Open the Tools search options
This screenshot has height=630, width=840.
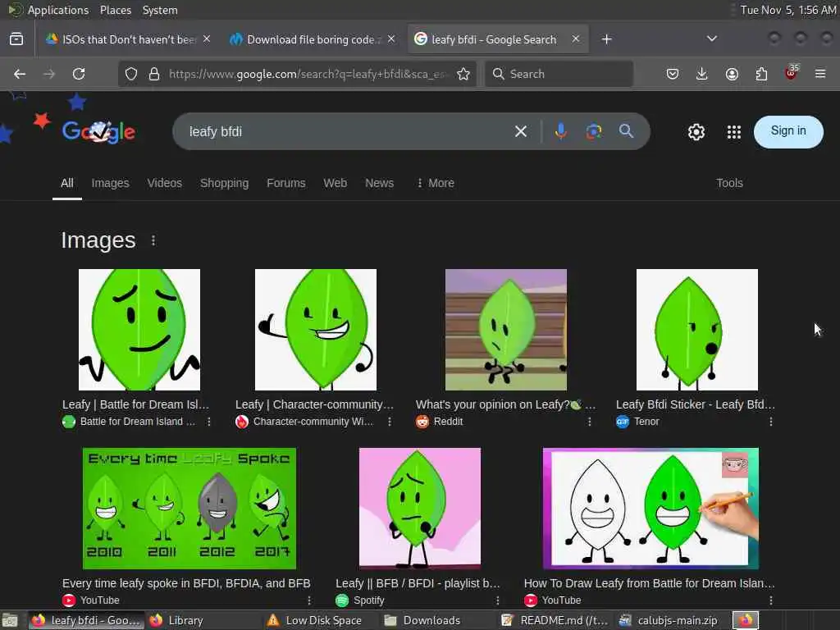(729, 183)
